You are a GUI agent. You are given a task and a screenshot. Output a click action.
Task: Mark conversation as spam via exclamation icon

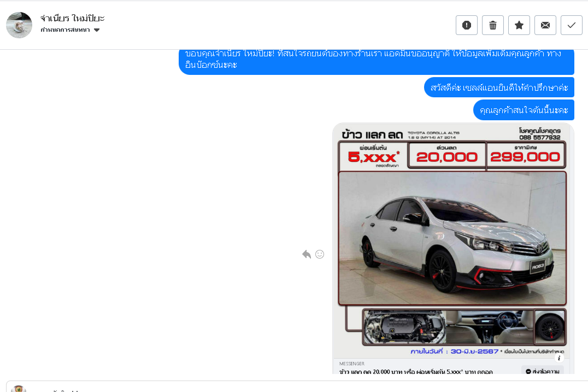click(467, 25)
